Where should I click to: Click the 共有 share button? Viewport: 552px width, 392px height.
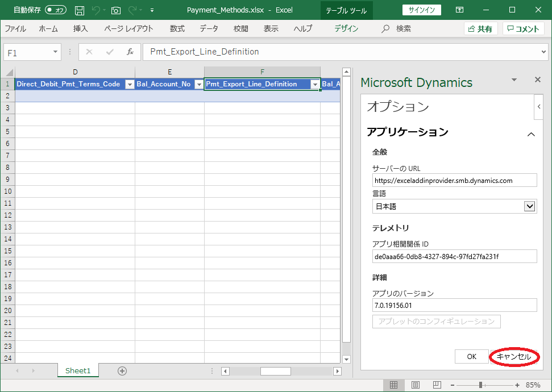coord(480,29)
